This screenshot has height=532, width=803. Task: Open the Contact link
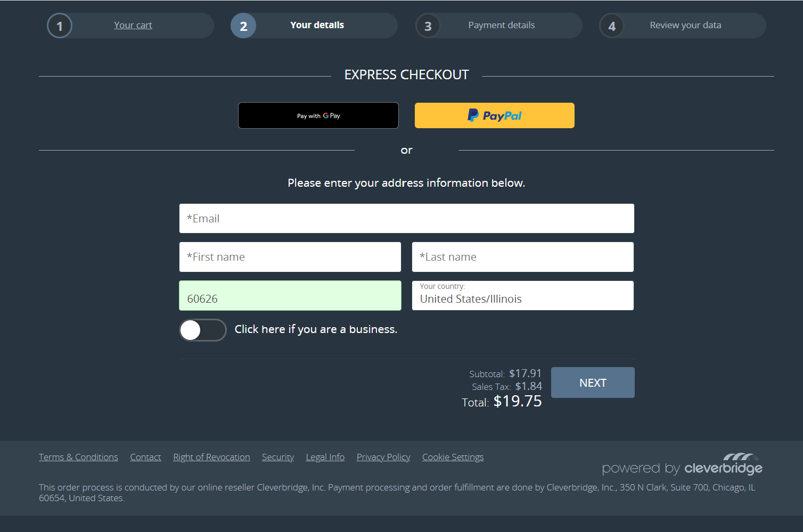pos(145,457)
